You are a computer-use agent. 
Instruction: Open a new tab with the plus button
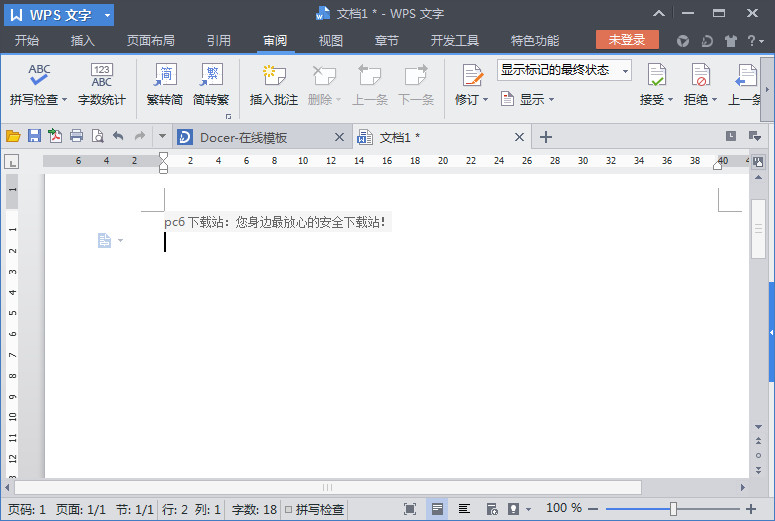pyautogui.click(x=546, y=137)
